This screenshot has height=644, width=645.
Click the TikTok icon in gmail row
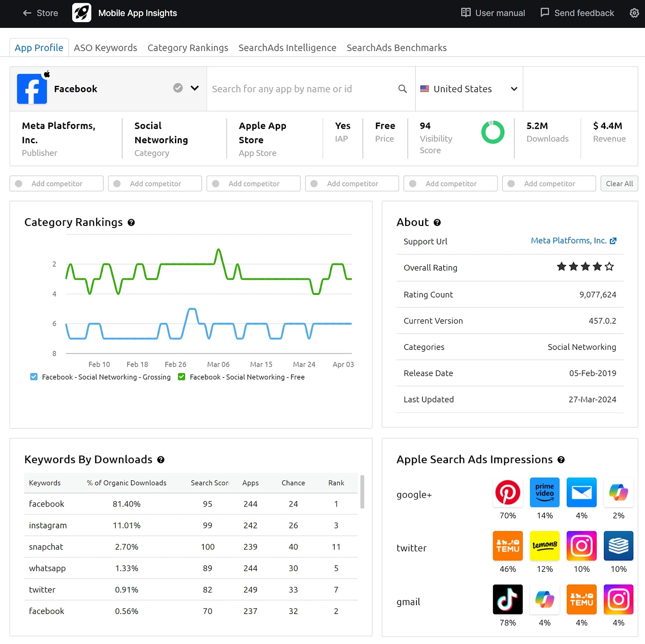pos(508,600)
